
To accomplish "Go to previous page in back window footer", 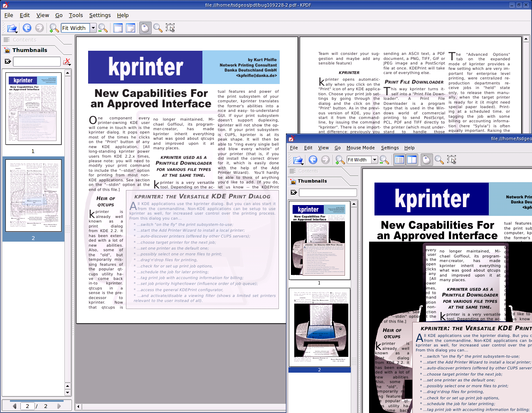I will tap(15, 406).
